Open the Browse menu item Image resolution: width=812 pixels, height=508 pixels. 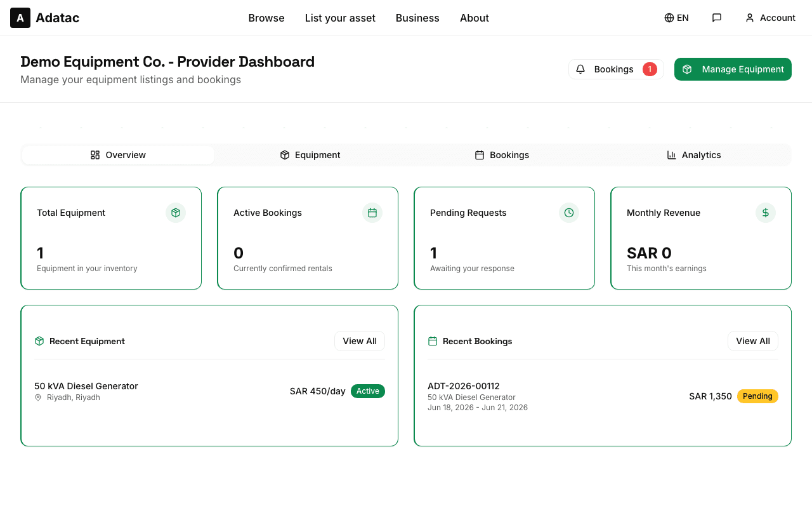(x=266, y=18)
